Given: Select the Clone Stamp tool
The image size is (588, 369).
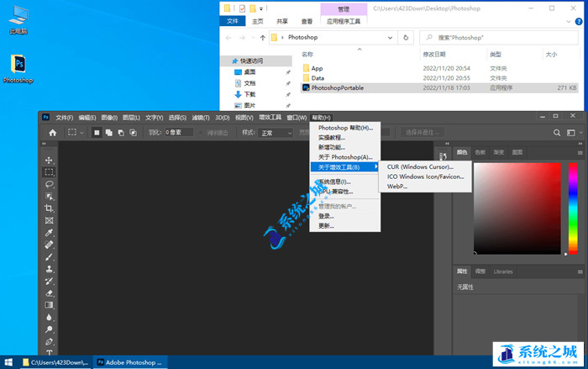Looking at the screenshot, I should (49, 269).
